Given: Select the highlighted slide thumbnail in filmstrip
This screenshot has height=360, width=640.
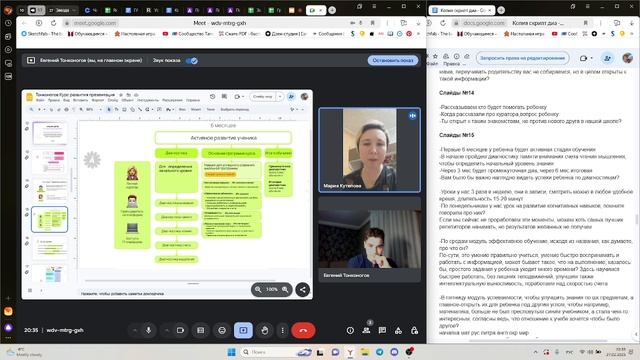Looking at the screenshot, I should click(50, 219).
